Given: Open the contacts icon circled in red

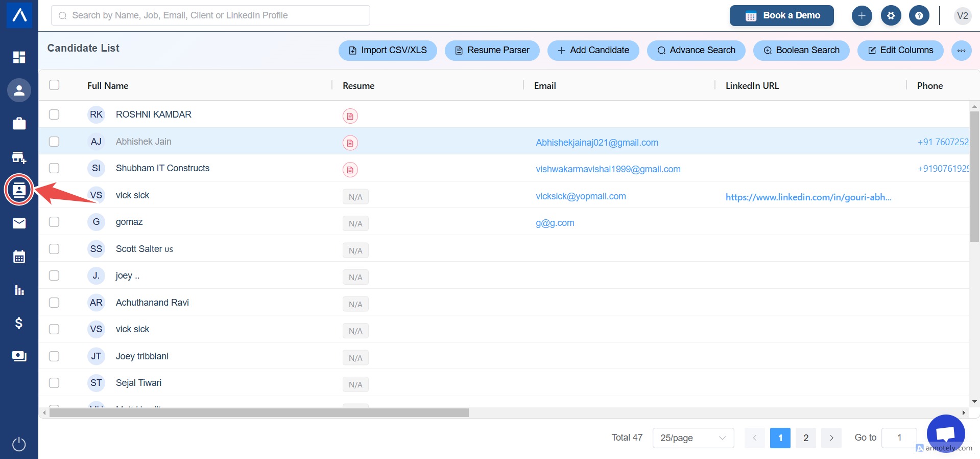Looking at the screenshot, I should [19, 190].
